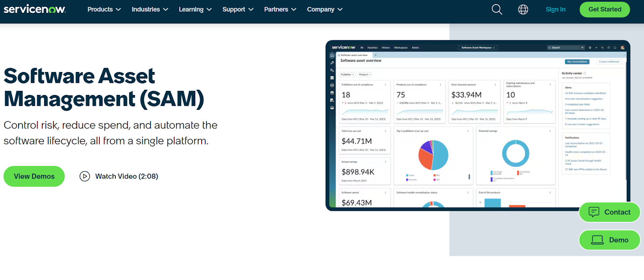Open kebab menu on Products out of compliance card
Image resolution: width=644 pixels, height=280 pixels.
pyautogui.click(x=440, y=84)
